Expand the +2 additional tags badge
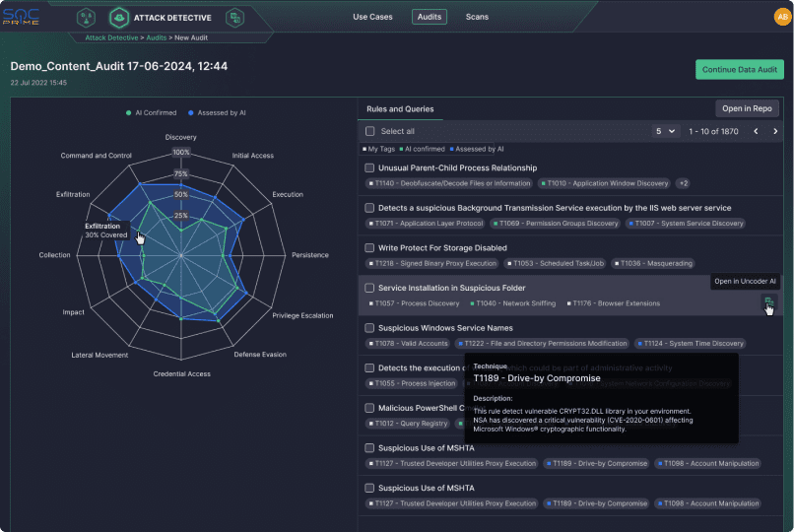This screenshot has width=794, height=532. click(684, 183)
